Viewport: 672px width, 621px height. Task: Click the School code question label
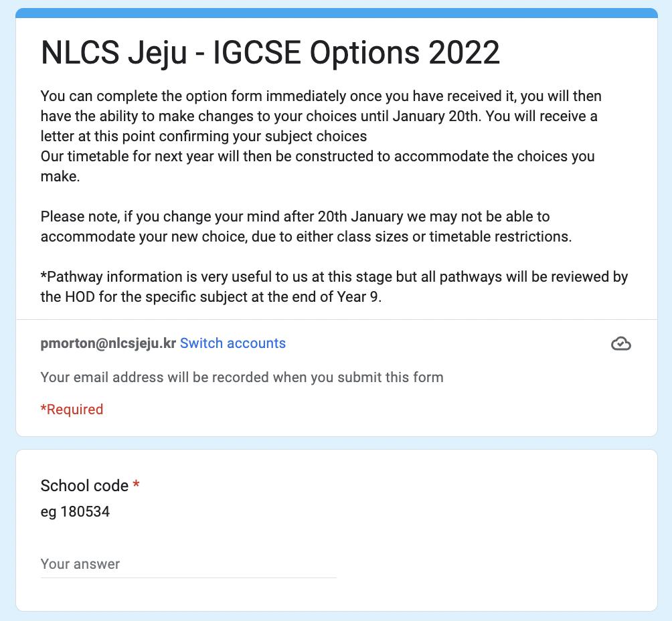[84, 486]
